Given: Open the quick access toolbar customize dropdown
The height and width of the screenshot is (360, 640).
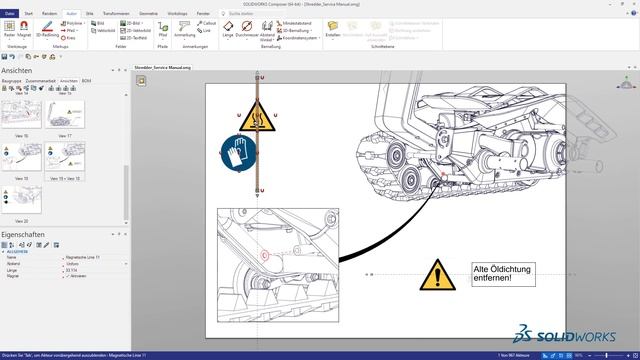Looking at the screenshot, I should coord(61,57).
